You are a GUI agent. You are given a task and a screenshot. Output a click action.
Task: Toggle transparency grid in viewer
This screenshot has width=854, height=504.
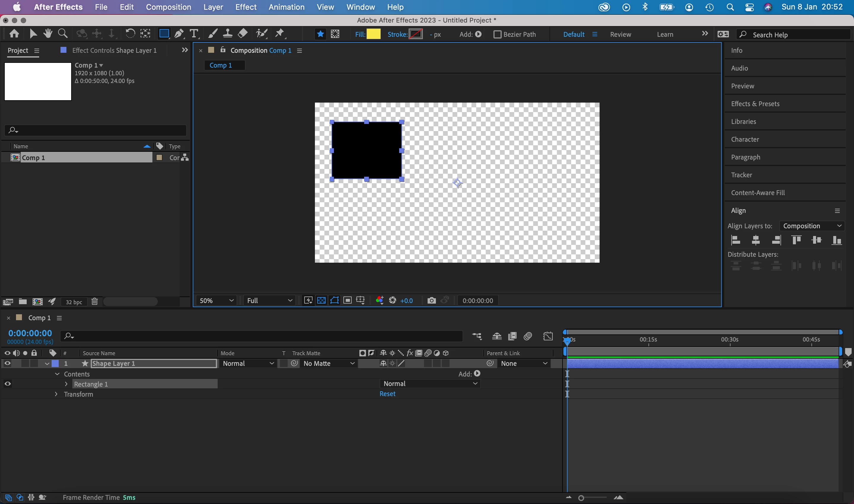click(321, 301)
